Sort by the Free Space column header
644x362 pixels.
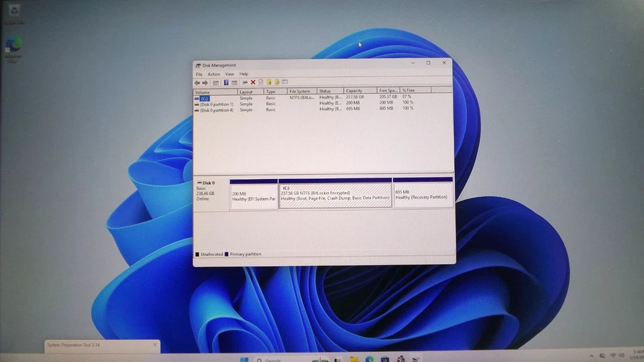tap(388, 90)
